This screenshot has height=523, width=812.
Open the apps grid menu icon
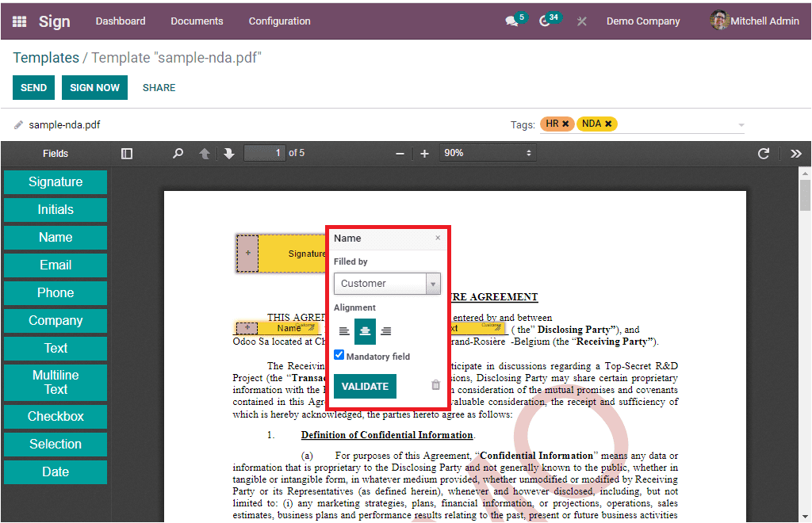point(19,21)
